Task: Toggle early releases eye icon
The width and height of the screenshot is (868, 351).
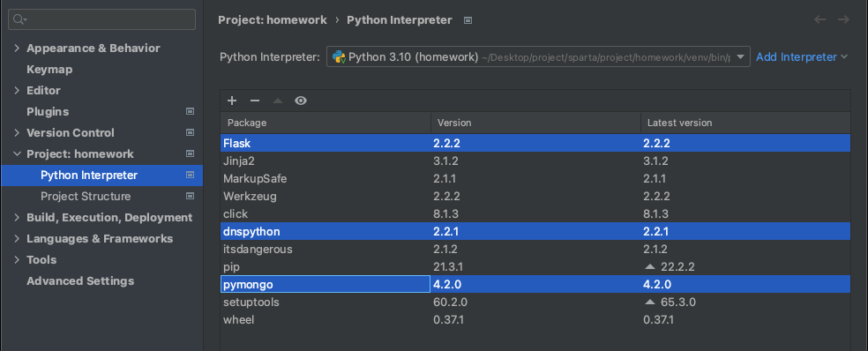Action: click(x=301, y=101)
